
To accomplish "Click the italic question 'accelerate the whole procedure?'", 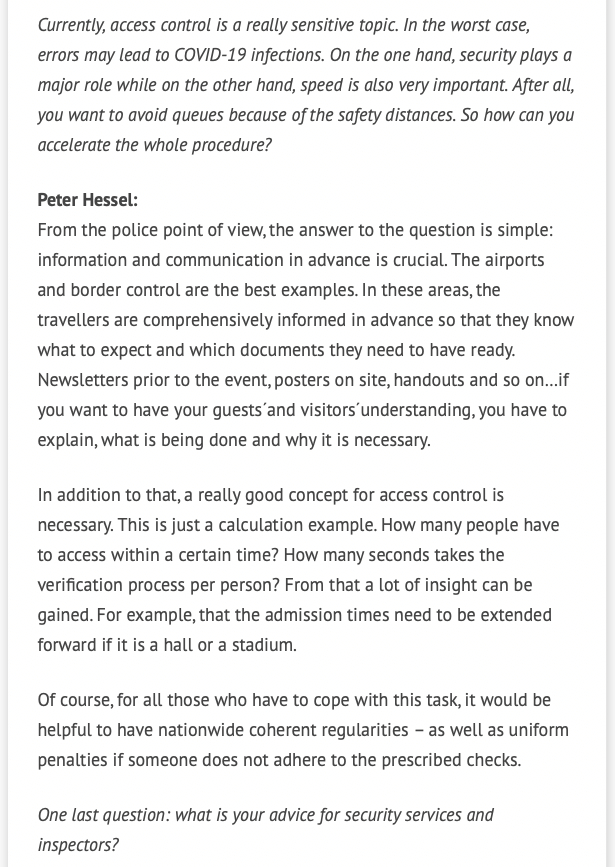I will click(x=154, y=145).
